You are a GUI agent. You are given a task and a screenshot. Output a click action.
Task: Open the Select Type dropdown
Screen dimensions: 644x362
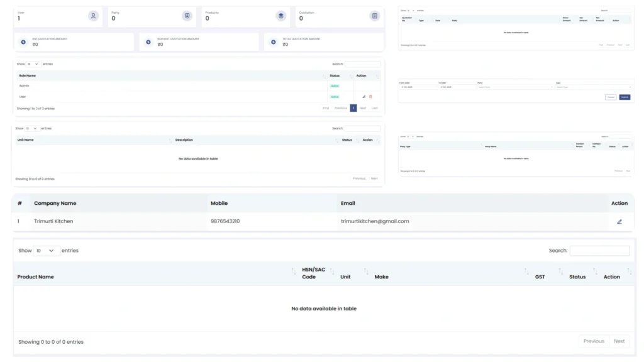coord(594,87)
